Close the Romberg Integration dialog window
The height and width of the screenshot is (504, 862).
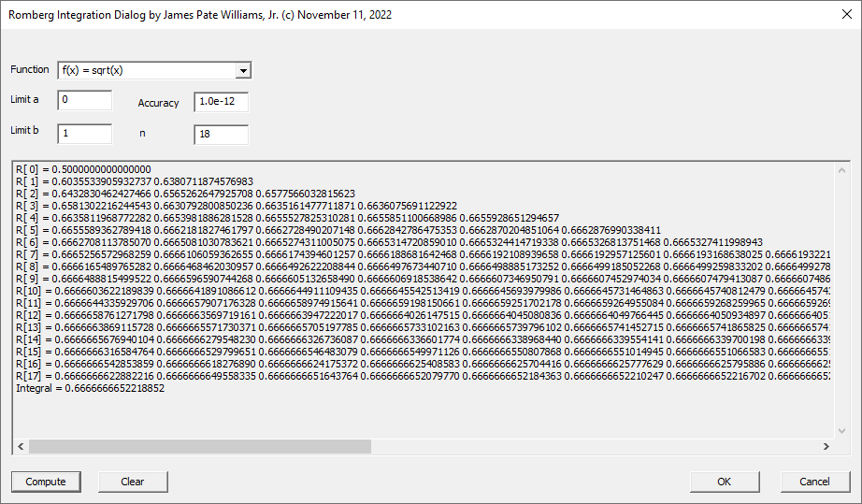(x=840, y=15)
